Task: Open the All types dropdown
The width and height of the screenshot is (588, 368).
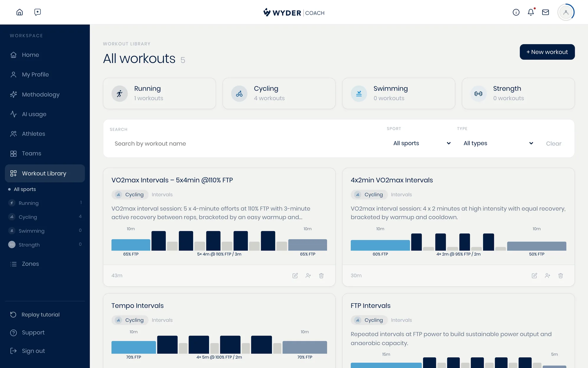Action: (498, 143)
